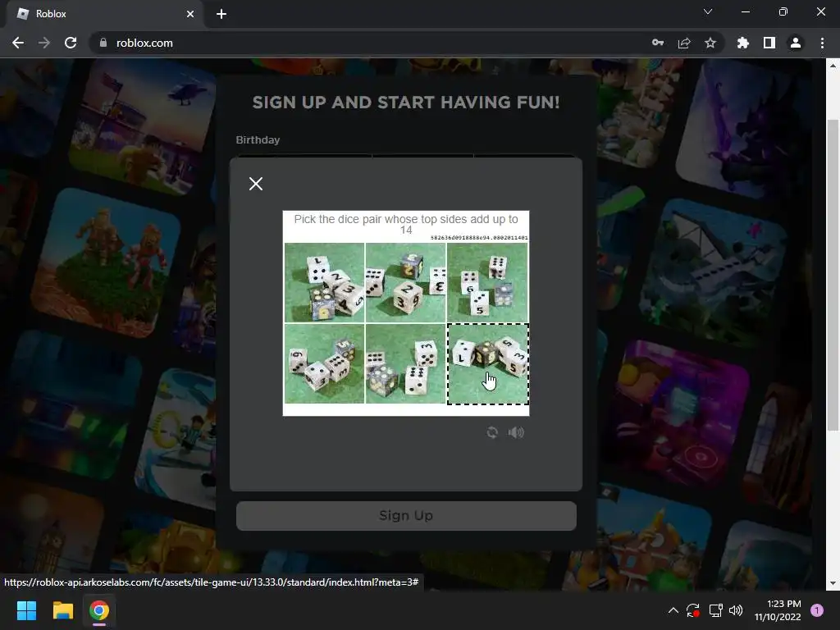This screenshot has height=630, width=840.
Task: Minimize the Chrome window
Action: (745, 11)
